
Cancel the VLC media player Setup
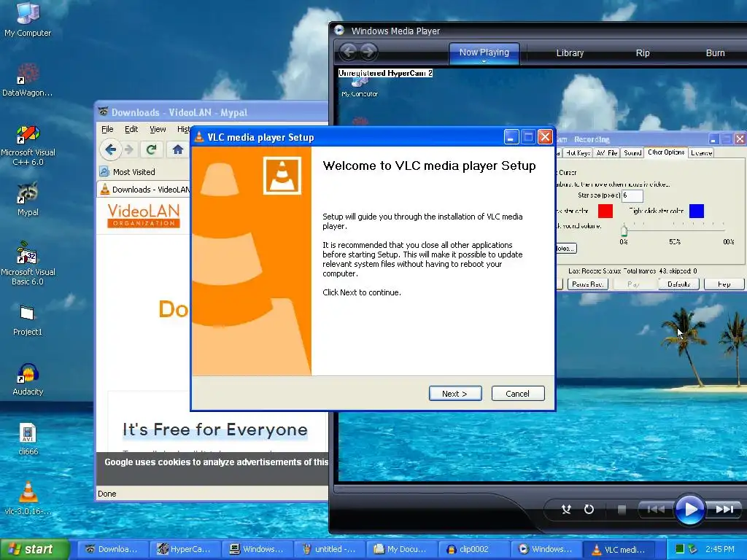517,393
